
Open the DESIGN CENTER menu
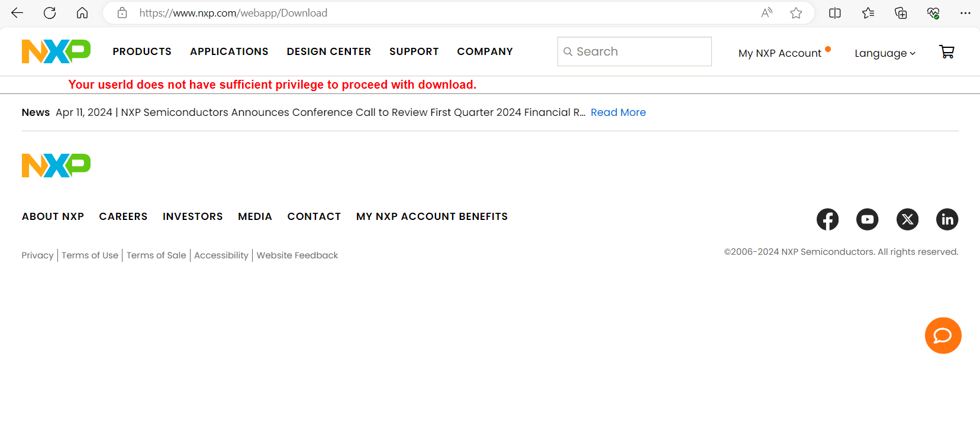328,51
